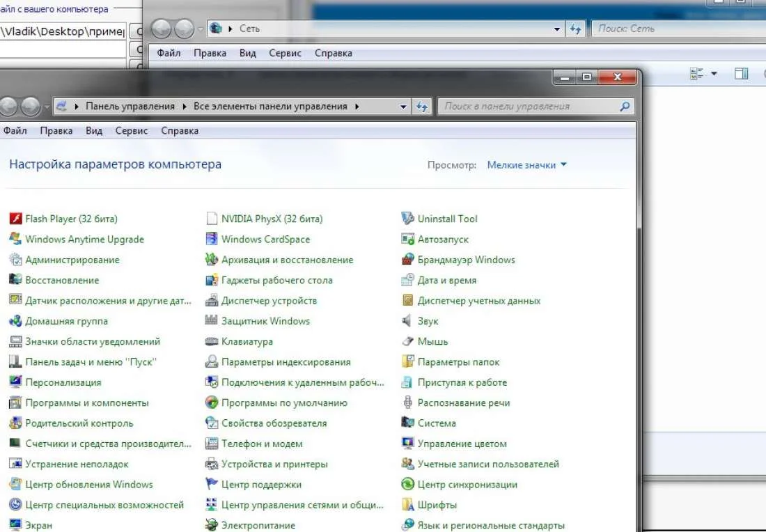766x532 pixels.
Task: Click the Брандмауэр Windows icon
Action: (x=407, y=260)
